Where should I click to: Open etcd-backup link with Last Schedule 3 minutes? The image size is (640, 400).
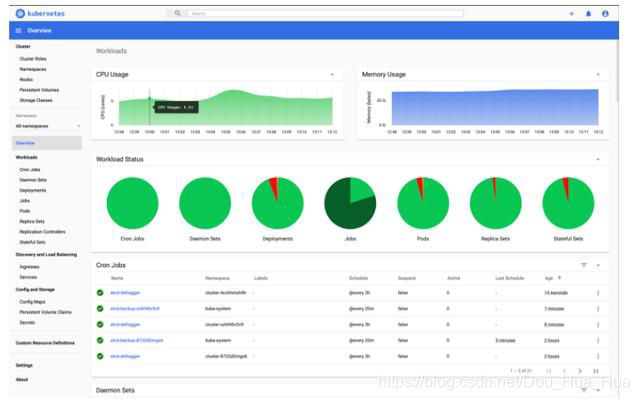pyautogui.click(x=137, y=340)
